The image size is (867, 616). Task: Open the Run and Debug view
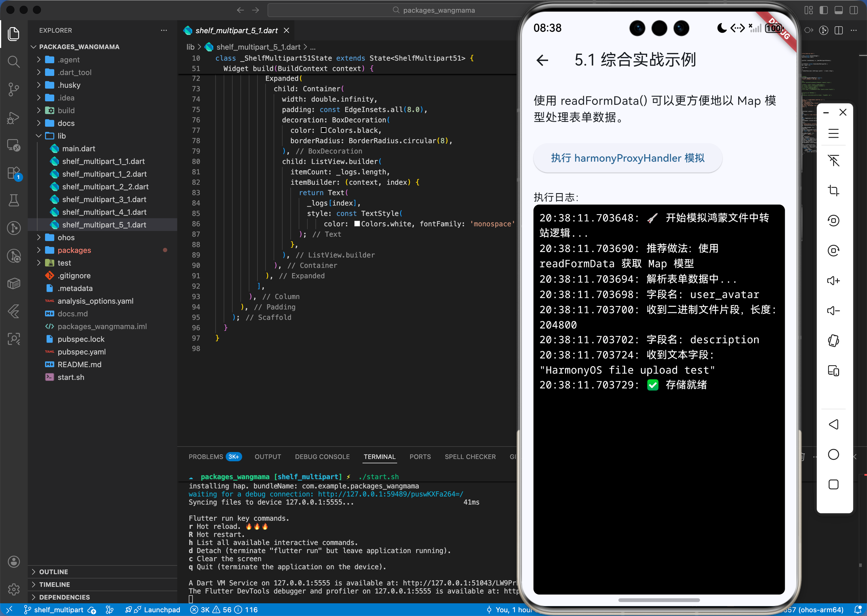[x=14, y=117]
